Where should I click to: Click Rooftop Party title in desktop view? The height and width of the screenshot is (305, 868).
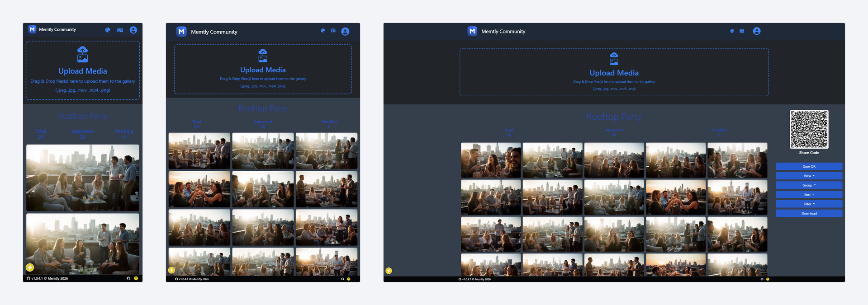click(x=614, y=117)
